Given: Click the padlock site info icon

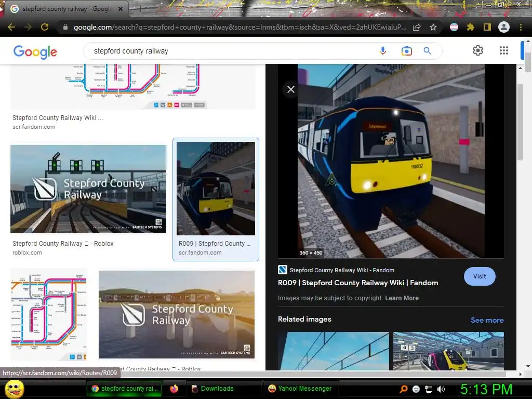Looking at the screenshot, I should (65, 27).
